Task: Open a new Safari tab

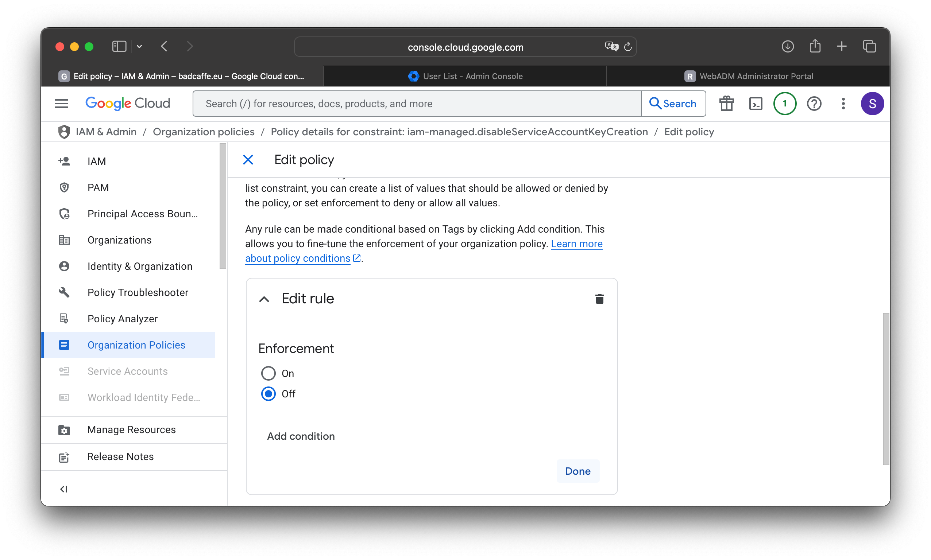Action: point(842,46)
